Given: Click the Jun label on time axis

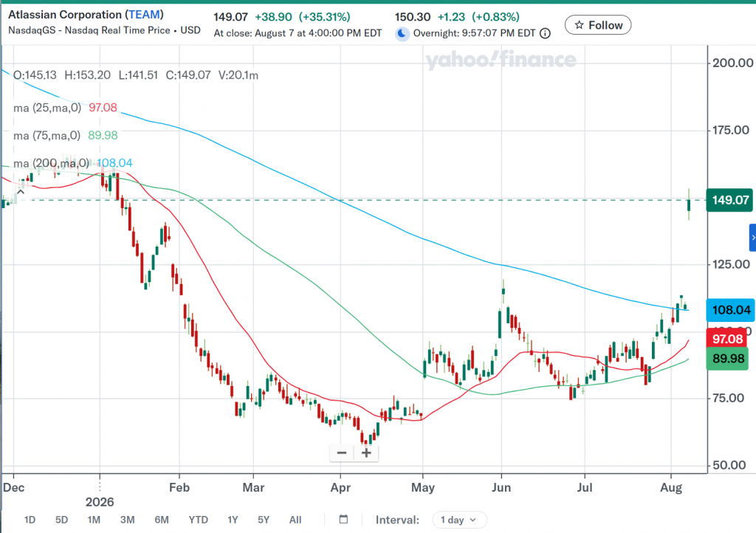Looking at the screenshot, I should pos(501,487).
